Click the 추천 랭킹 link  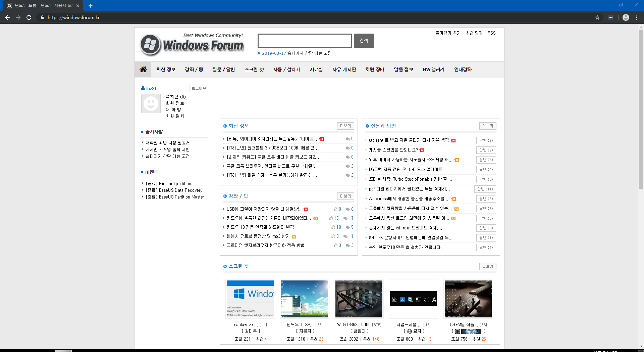[474, 33]
